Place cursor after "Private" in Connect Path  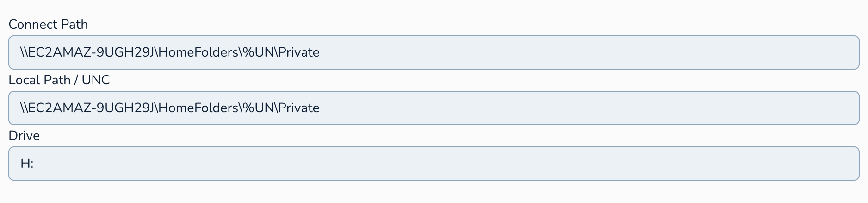point(320,52)
